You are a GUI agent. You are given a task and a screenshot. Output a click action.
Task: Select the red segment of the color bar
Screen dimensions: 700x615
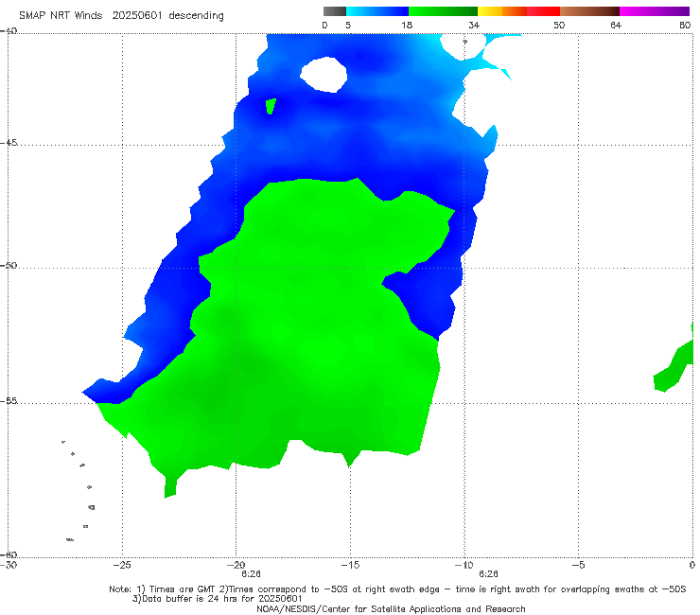(x=543, y=11)
